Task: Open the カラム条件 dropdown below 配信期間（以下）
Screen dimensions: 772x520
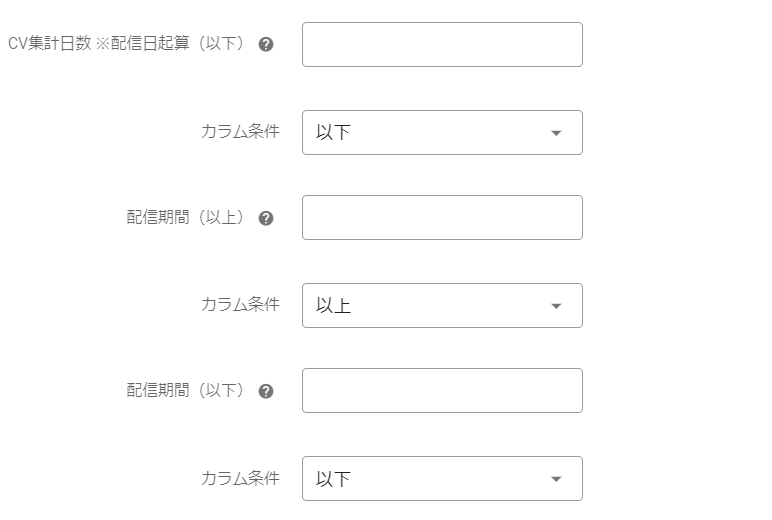Action: coord(442,479)
